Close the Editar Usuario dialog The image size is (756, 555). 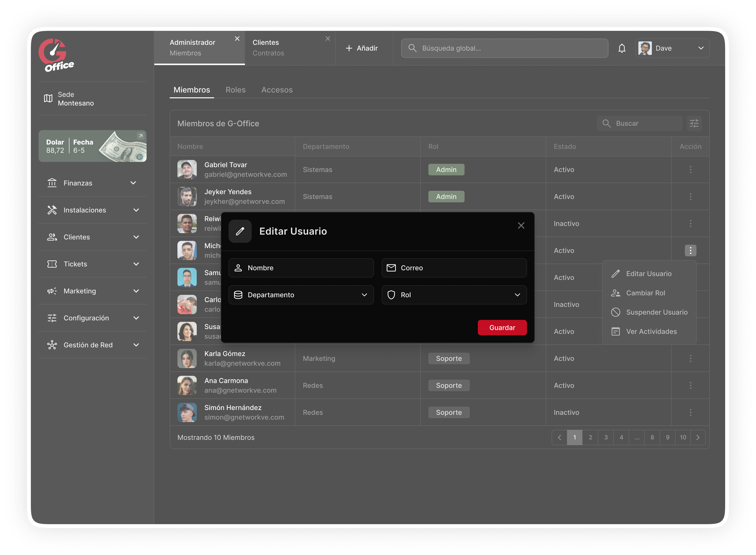click(521, 225)
